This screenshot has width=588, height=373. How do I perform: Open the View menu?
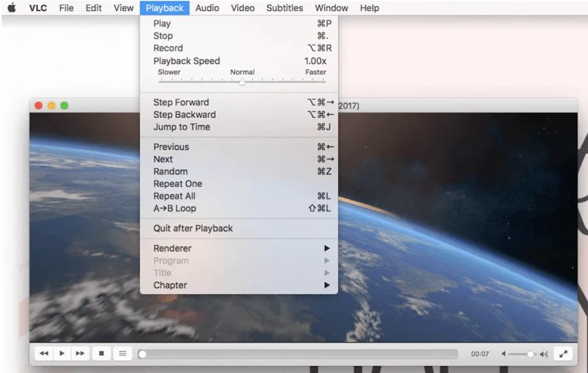[123, 8]
